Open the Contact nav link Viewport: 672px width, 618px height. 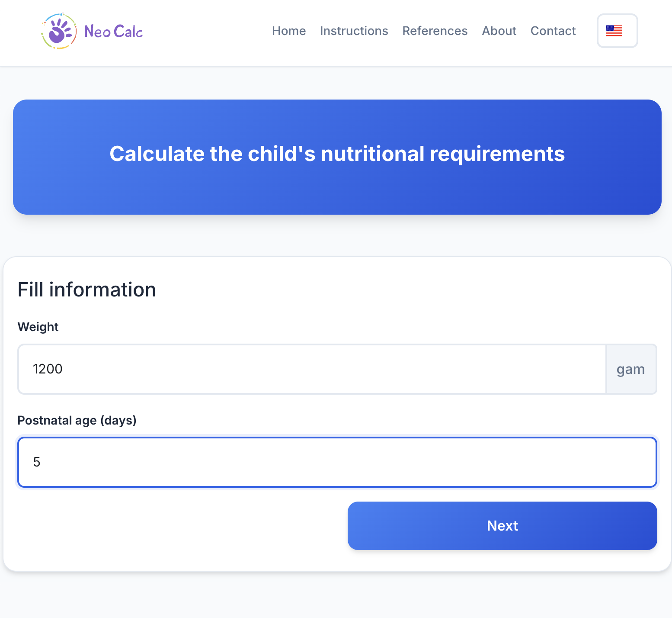(x=553, y=31)
